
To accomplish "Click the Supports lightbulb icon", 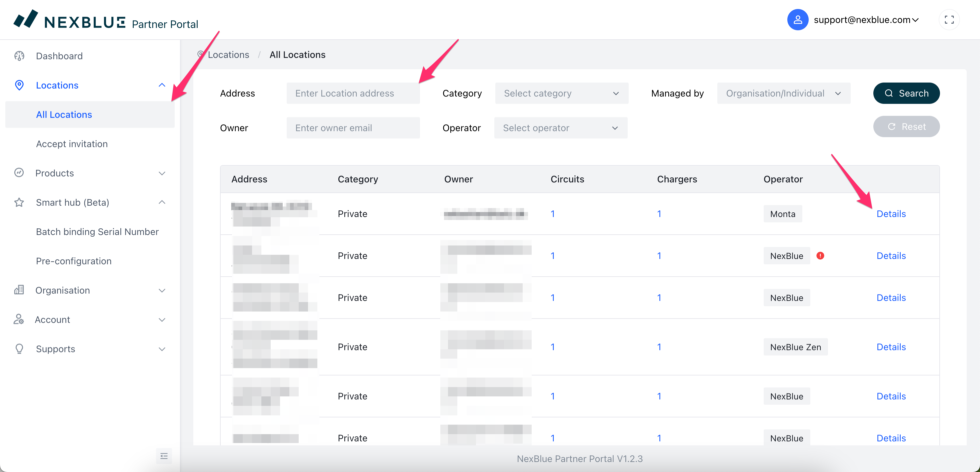I will [19, 349].
